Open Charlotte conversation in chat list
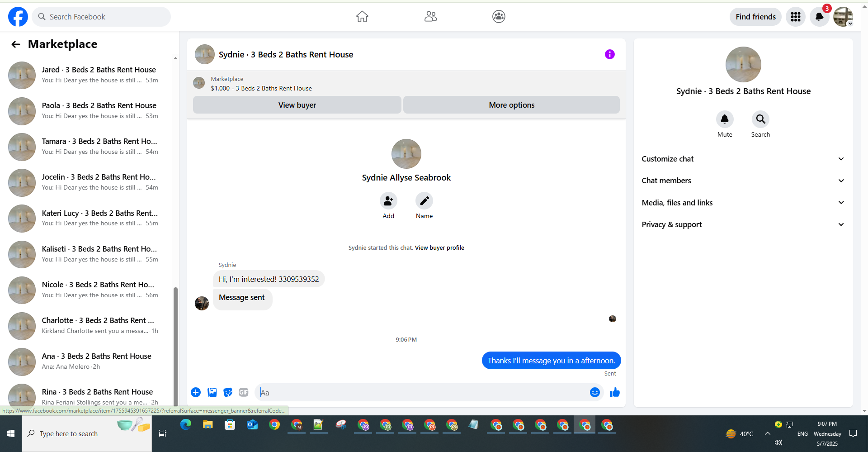 click(87, 326)
